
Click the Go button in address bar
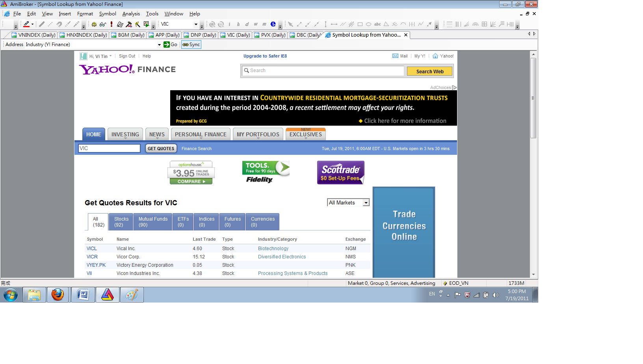(171, 45)
